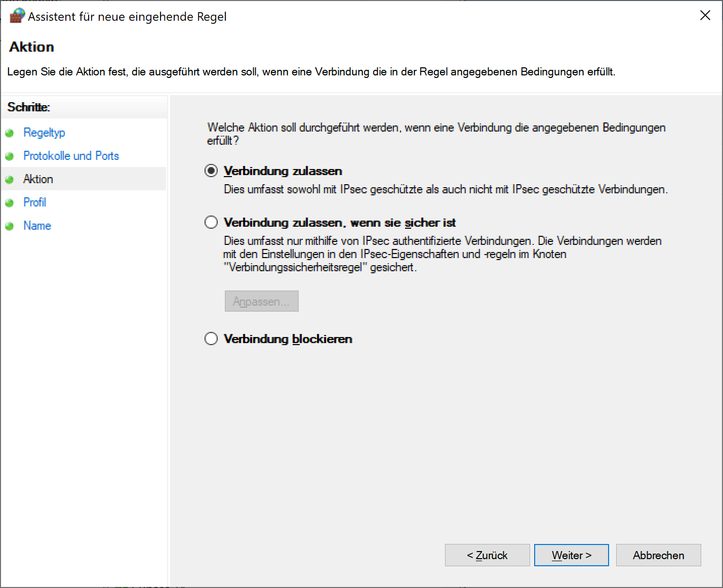
Task: Select the 'Verbindung blockieren' option
Action: [x=211, y=339]
